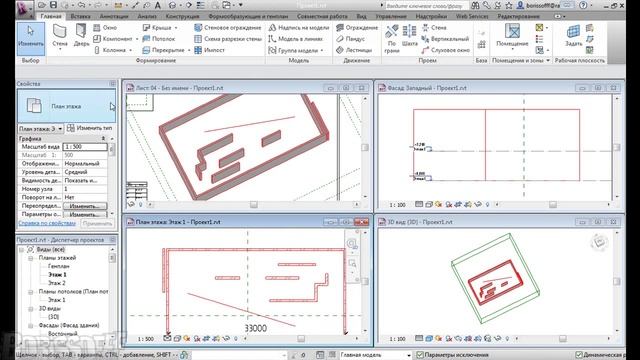The image size is (640, 360).
Task: Open the binoculars search icon
Action: click(475, 5)
